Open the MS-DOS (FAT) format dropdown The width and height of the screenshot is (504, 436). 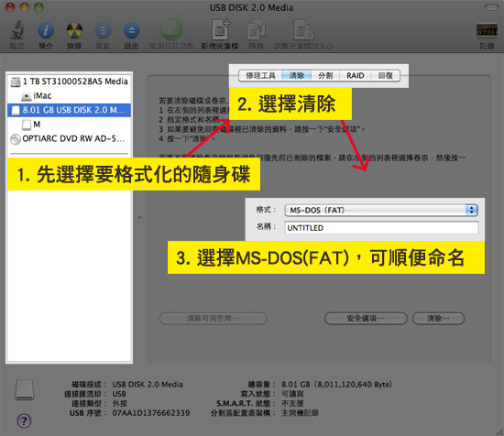coord(381,210)
